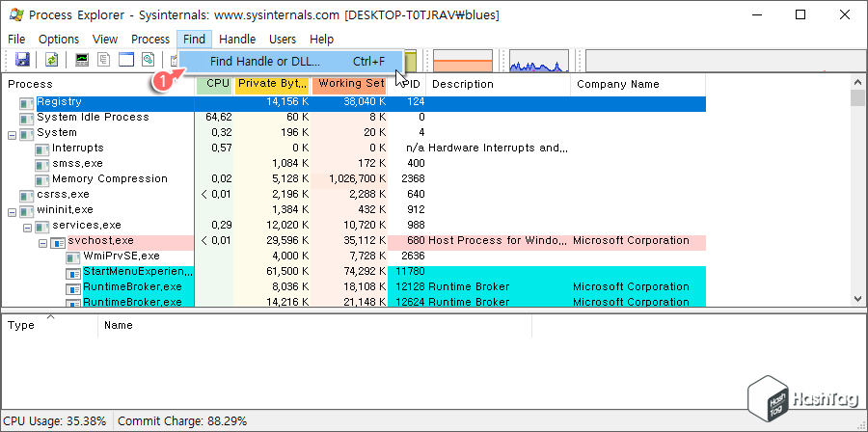Select the System Idle Process row
Image resolution: width=868 pixels, height=432 pixels.
pyautogui.click(x=354, y=118)
